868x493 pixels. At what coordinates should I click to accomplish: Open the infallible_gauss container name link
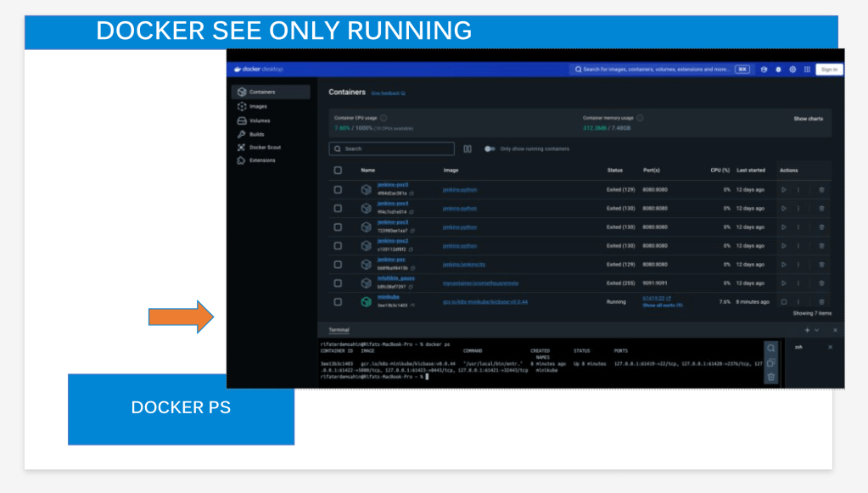point(395,279)
